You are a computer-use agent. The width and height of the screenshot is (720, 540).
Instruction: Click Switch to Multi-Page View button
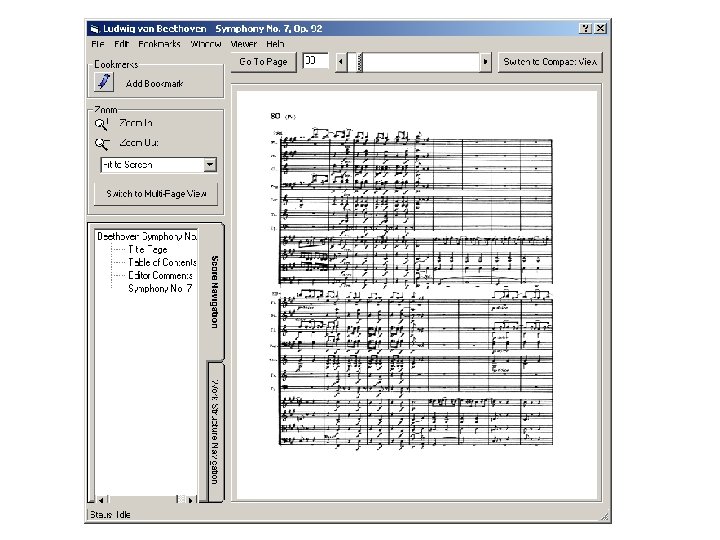(156, 194)
